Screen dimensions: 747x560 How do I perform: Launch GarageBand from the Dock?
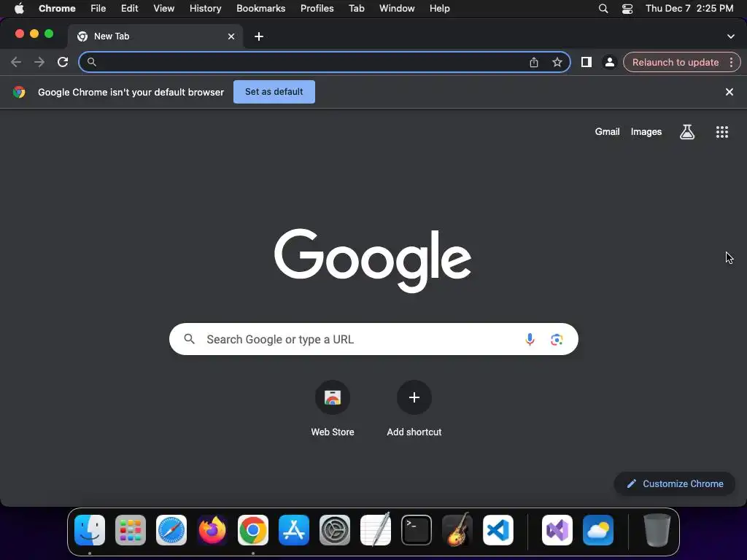457,530
